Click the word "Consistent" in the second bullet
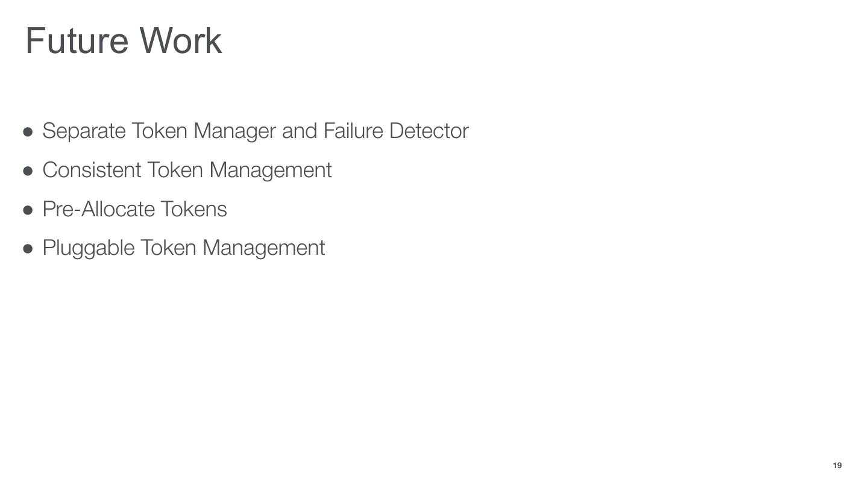 92,170
